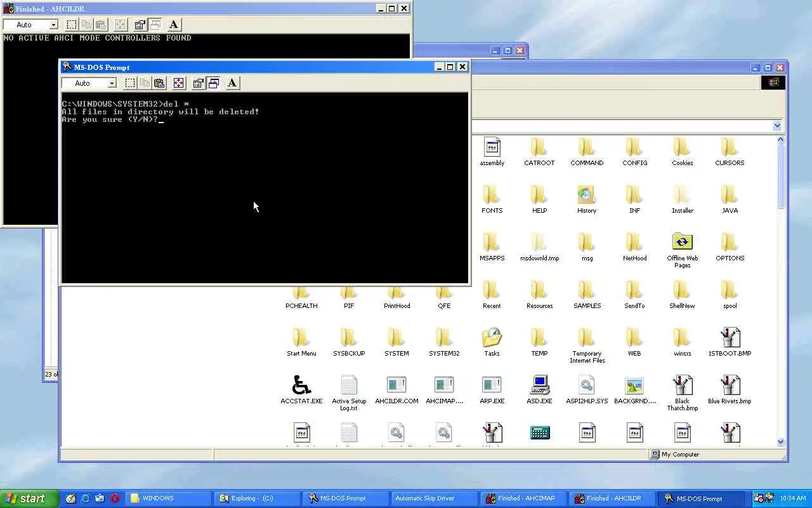Click Mark tool in MS-DOS Prompt toolbar
Image resolution: width=812 pixels, height=508 pixels.
pos(130,83)
